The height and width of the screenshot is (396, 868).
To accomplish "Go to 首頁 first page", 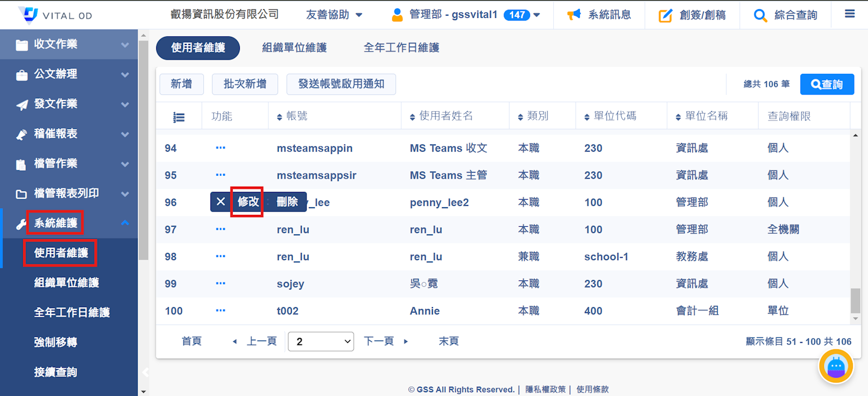I will point(192,341).
